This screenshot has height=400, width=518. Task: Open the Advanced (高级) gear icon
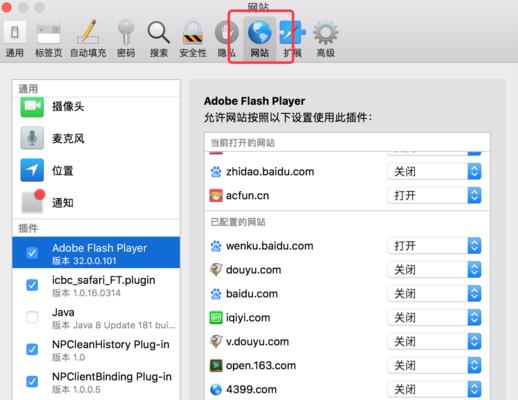point(326,32)
